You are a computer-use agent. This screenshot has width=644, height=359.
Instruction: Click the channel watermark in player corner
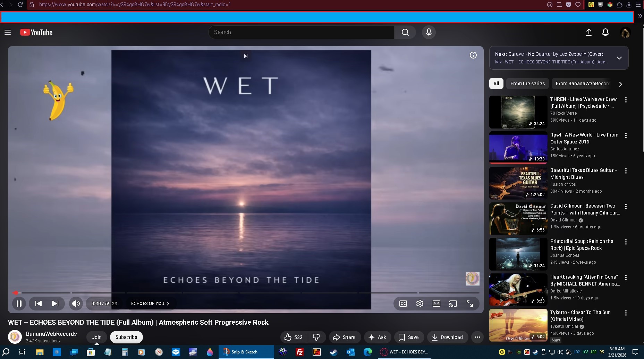pos(472,279)
